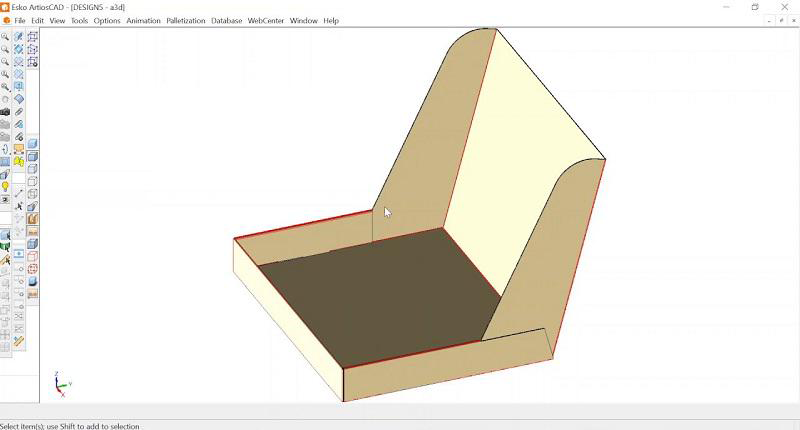The image size is (800, 430).
Task: Expand the Tools menu
Action: point(79,20)
